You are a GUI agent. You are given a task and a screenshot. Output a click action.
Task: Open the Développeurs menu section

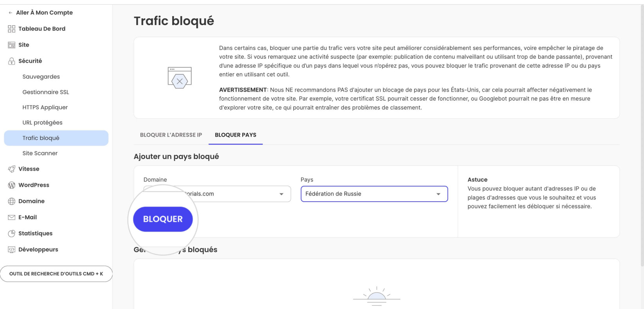[38, 249]
